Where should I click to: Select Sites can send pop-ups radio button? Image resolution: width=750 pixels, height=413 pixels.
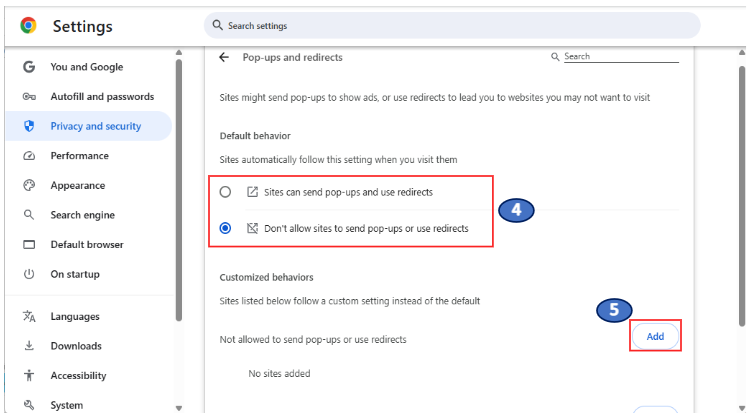point(225,191)
